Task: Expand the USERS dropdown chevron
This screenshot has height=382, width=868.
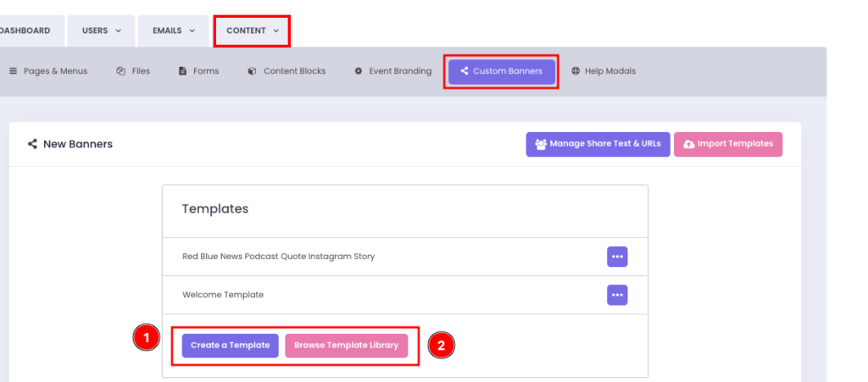Action: click(x=118, y=31)
